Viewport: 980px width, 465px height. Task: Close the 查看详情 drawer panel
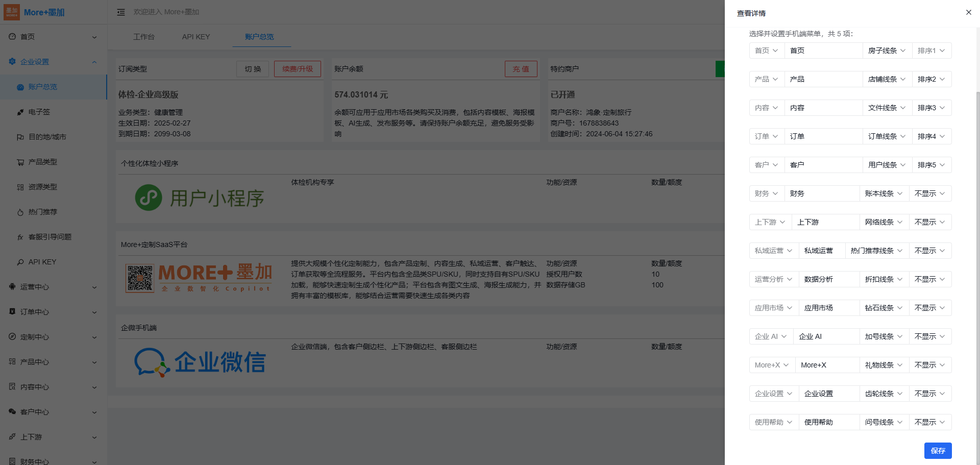[x=968, y=12]
